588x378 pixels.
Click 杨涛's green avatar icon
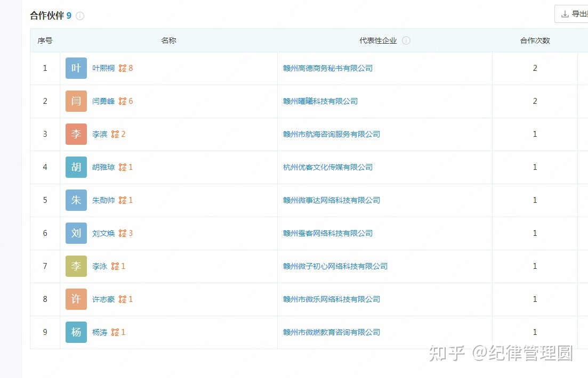pyautogui.click(x=76, y=332)
